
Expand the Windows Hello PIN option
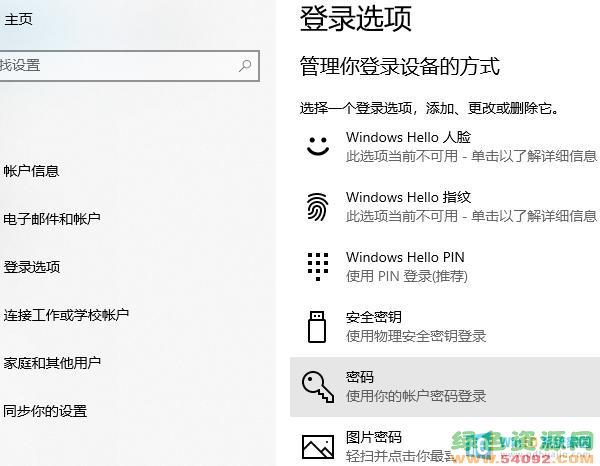445,267
